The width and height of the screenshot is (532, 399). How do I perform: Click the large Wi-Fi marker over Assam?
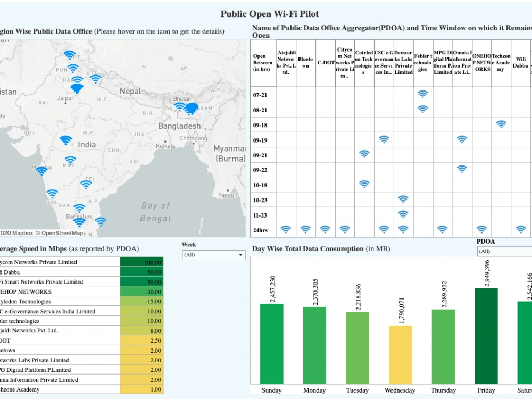(x=191, y=109)
